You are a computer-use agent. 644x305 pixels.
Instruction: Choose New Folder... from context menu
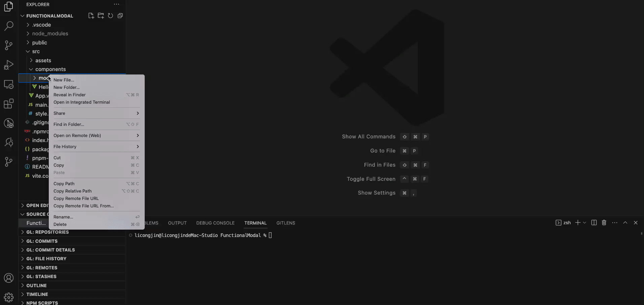(97, 87)
